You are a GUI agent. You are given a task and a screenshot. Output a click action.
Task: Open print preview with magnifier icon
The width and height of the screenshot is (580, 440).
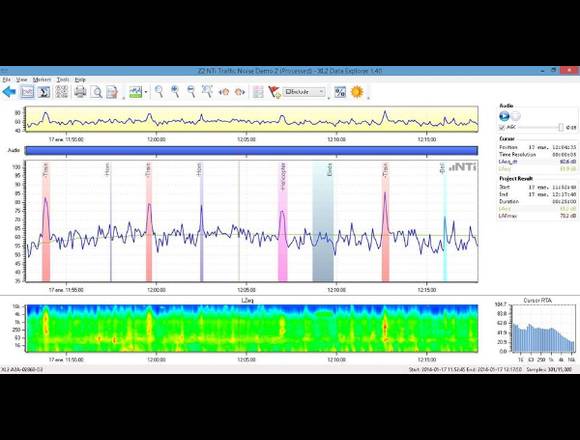[96, 92]
